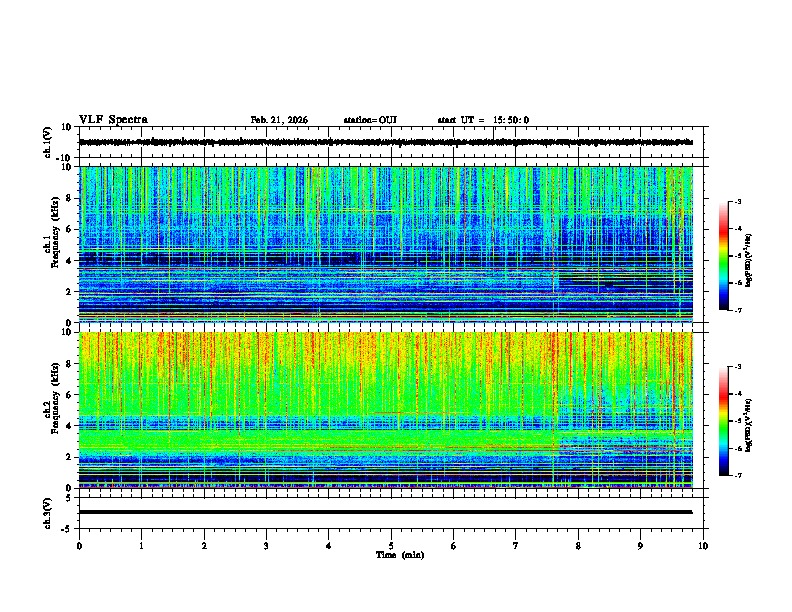The image size is (792, 612).
Task: Click time axis tick label "9"
Action: [640, 546]
